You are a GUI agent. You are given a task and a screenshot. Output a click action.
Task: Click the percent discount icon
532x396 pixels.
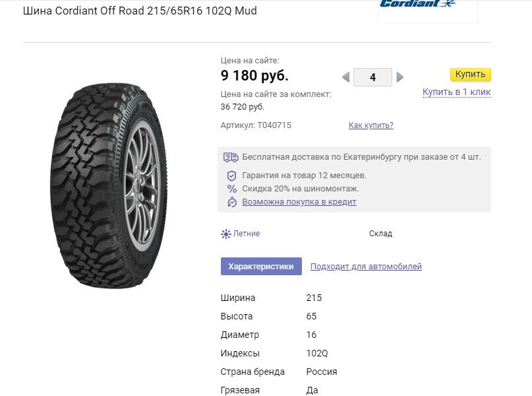pos(231,189)
